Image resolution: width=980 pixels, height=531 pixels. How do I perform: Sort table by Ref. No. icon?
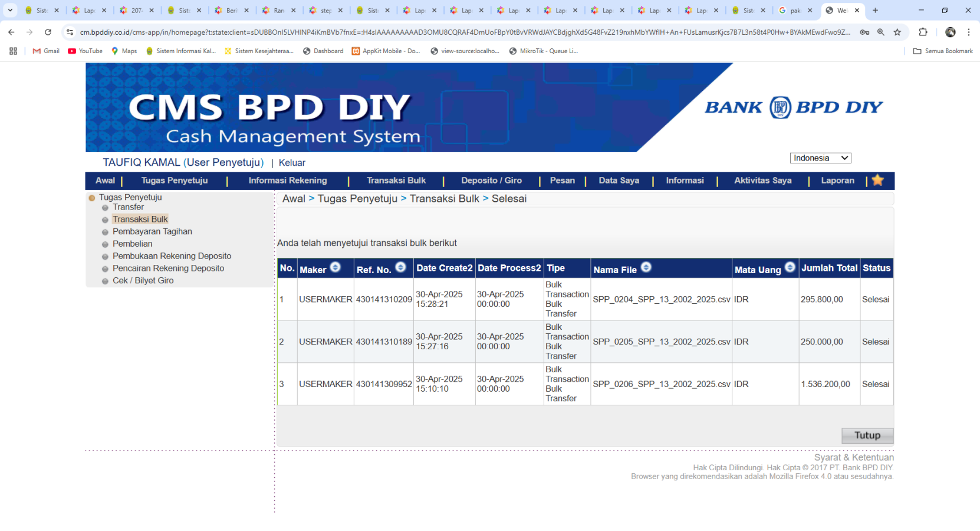click(x=400, y=267)
